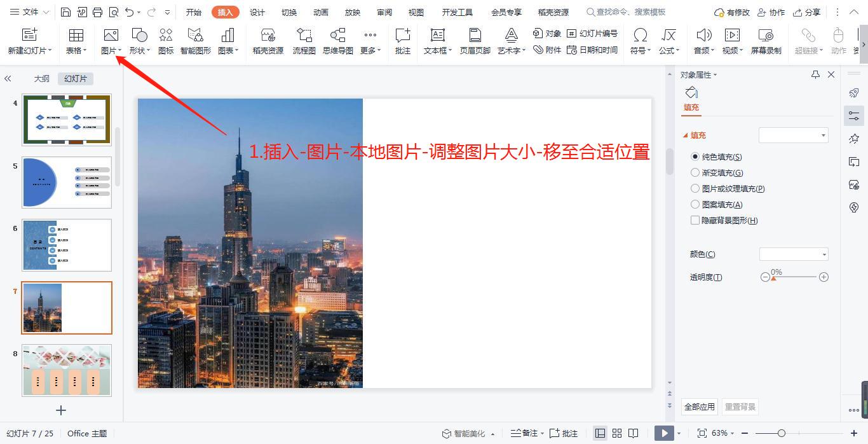
Task: Select 渐变填充 gradient fill option
Action: pyautogui.click(x=695, y=172)
